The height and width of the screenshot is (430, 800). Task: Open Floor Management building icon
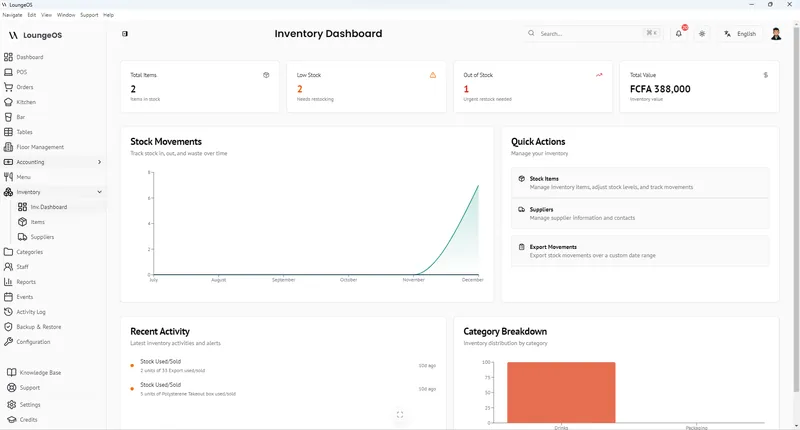[8, 147]
